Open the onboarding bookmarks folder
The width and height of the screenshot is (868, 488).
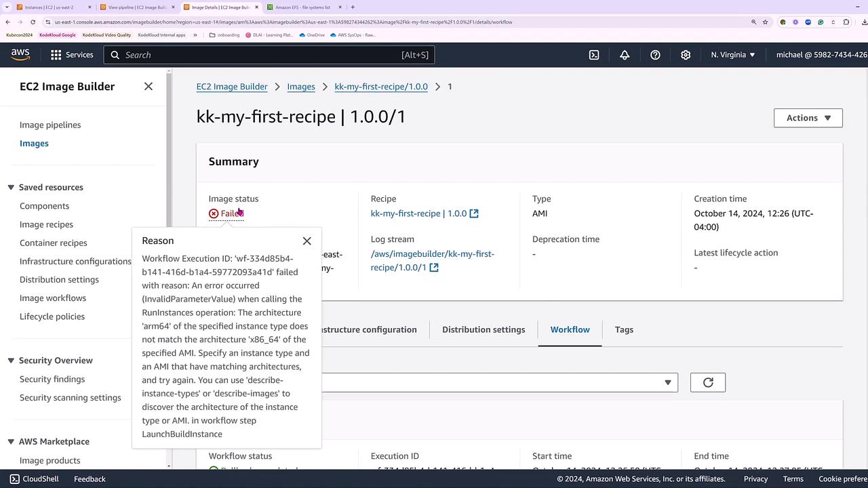pyautogui.click(x=224, y=35)
